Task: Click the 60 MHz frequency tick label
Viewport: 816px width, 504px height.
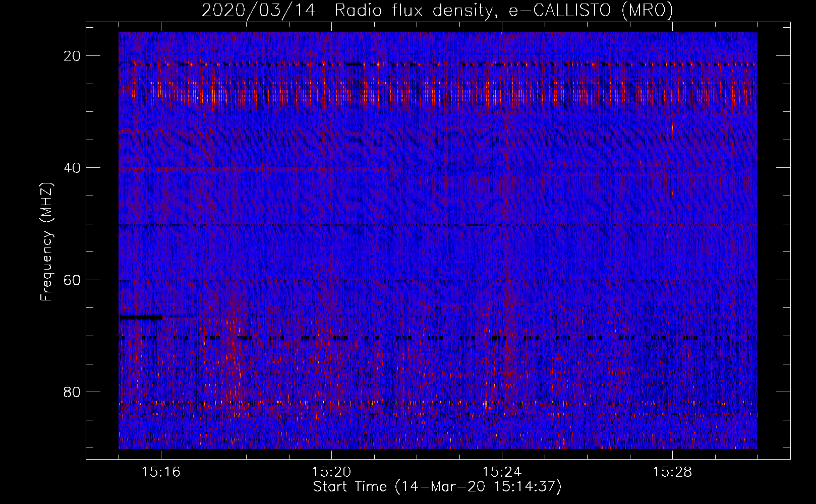Action: pyautogui.click(x=73, y=280)
